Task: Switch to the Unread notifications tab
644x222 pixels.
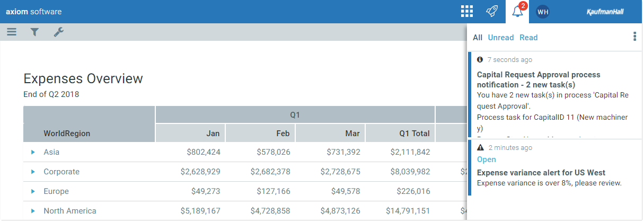Action: tap(501, 38)
